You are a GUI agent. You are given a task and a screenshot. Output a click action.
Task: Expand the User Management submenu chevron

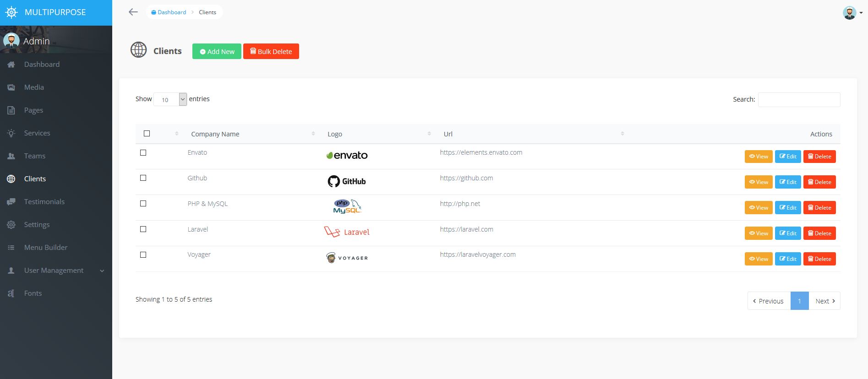click(x=102, y=271)
